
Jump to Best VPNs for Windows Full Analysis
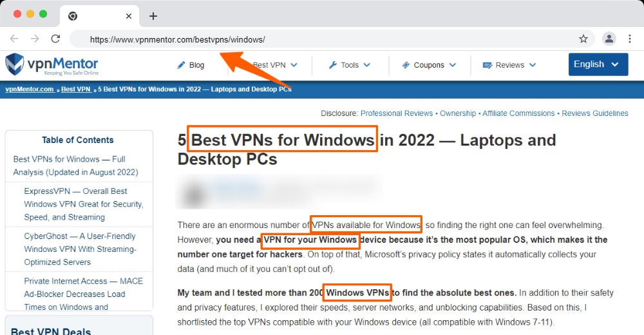75,166
